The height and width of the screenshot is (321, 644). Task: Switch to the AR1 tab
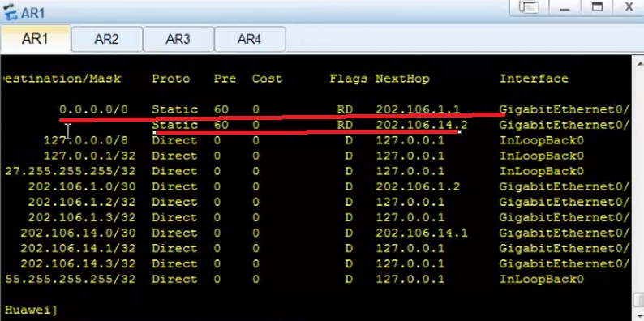(x=36, y=39)
